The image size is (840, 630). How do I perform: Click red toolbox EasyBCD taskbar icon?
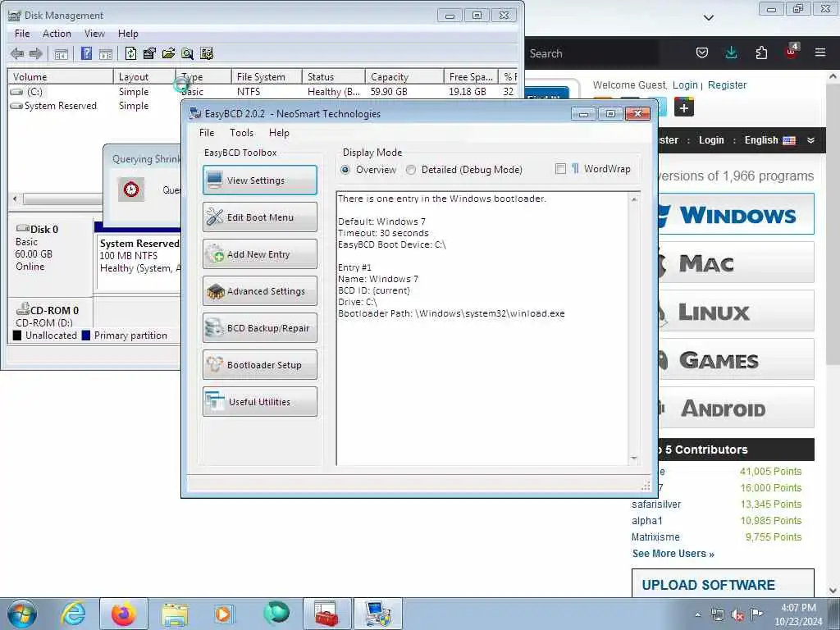click(326, 614)
